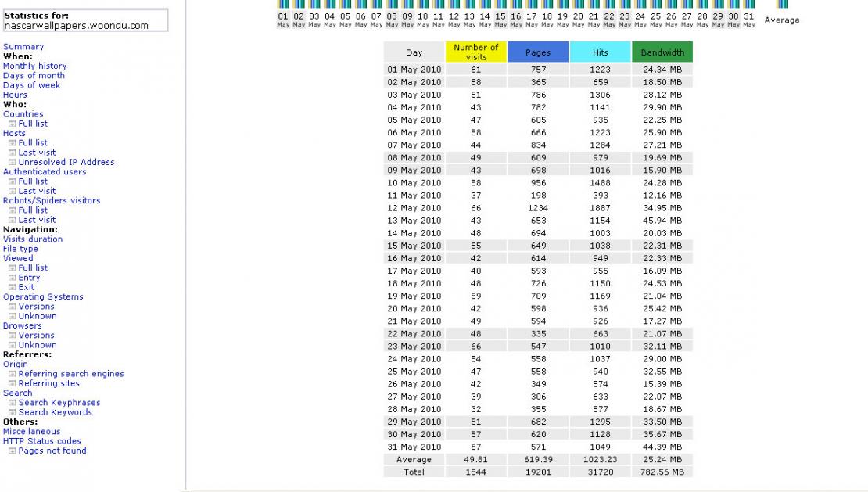The image size is (868, 492).
Task: Click the total hits 31720 cell
Action: coord(600,472)
